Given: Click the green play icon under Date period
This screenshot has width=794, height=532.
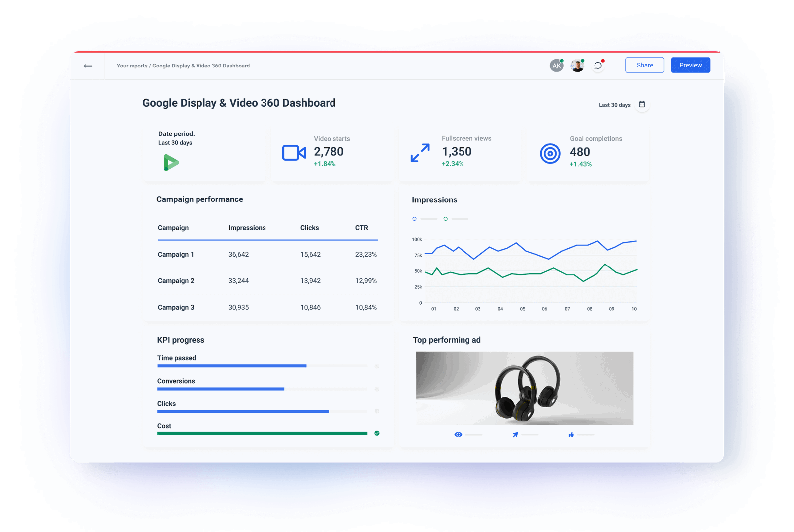Looking at the screenshot, I should coord(171,162).
